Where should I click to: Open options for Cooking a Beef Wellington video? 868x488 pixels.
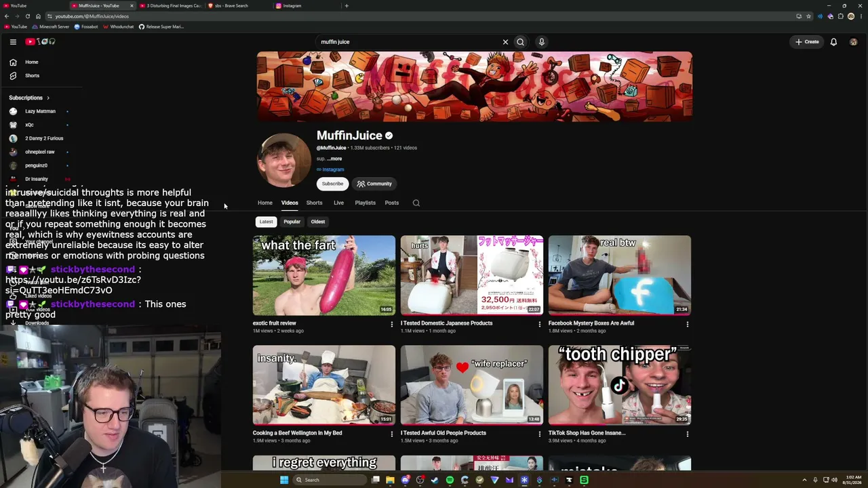[x=391, y=434]
